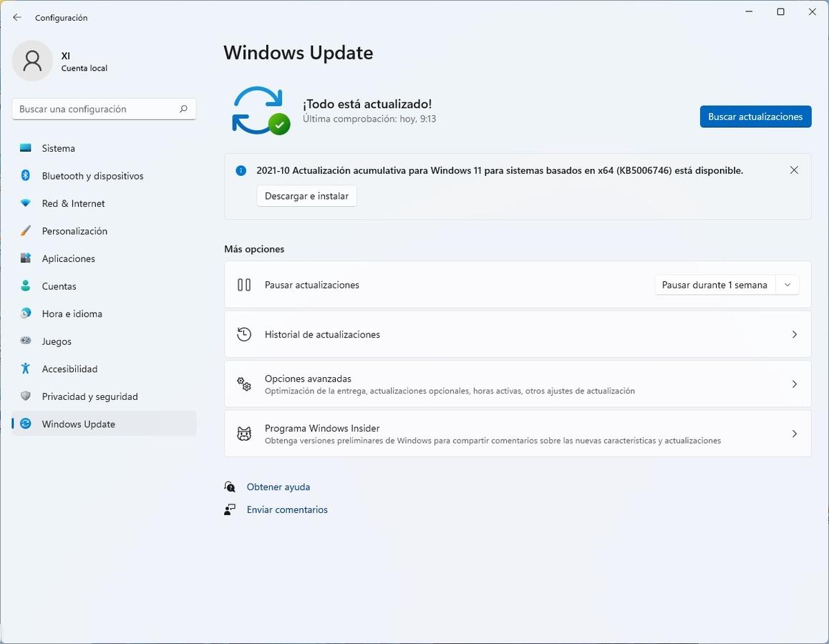Viewport: 829px width, 644px height.
Task: Click the gears icon for Opciones avanzadas
Action: tap(243, 384)
